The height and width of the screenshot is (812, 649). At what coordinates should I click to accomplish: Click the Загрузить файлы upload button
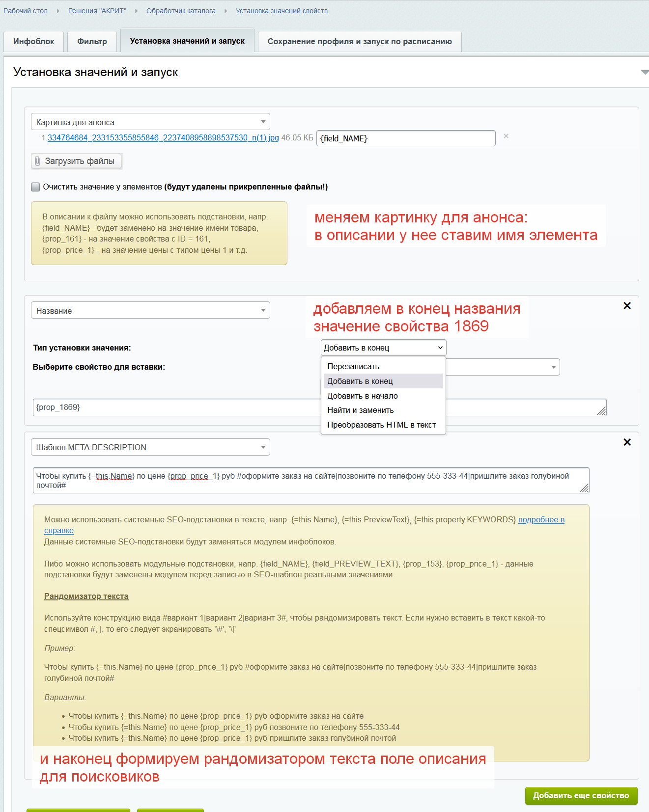coord(76,161)
